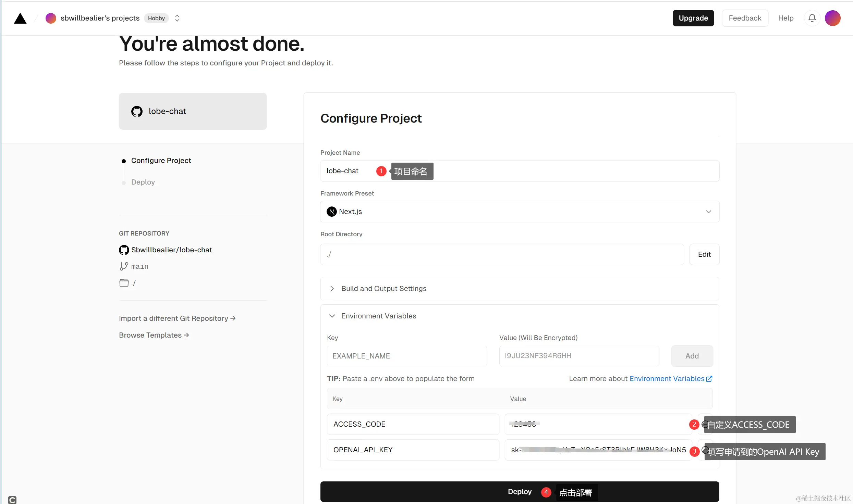Click the Vercel triangle logo icon
The width and height of the screenshot is (853, 504).
point(21,18)
